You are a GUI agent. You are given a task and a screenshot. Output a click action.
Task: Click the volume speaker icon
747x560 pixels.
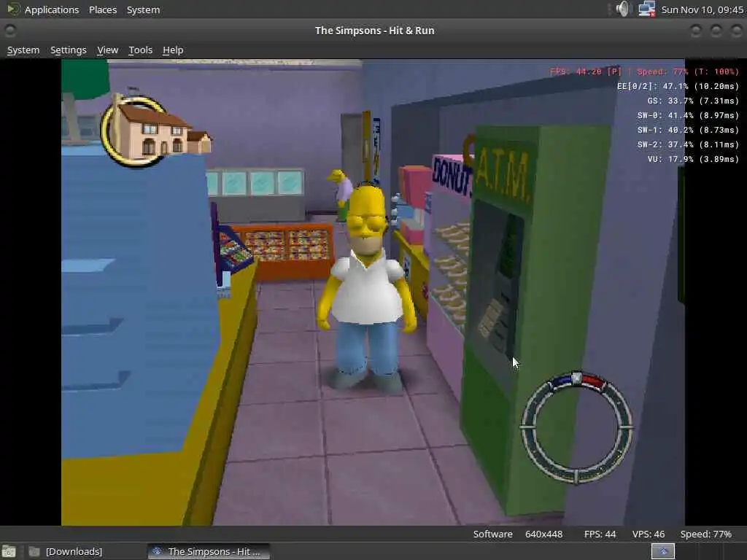click(x=622, y=9)
